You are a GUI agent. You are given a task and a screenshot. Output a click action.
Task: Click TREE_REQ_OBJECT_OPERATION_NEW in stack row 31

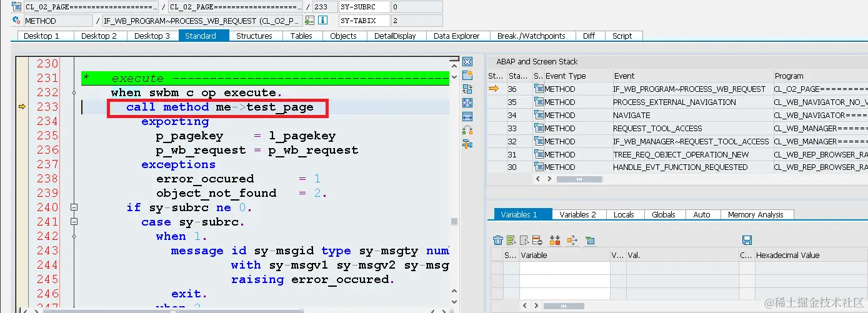(x=681, y=154)
